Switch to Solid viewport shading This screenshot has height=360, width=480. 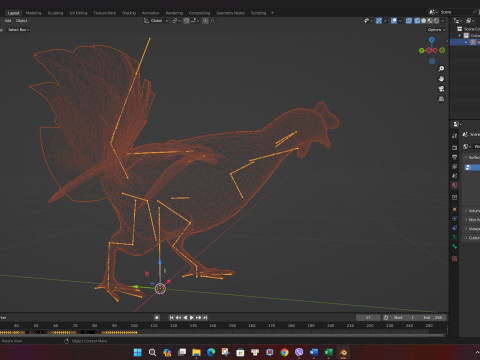[424, 21]
